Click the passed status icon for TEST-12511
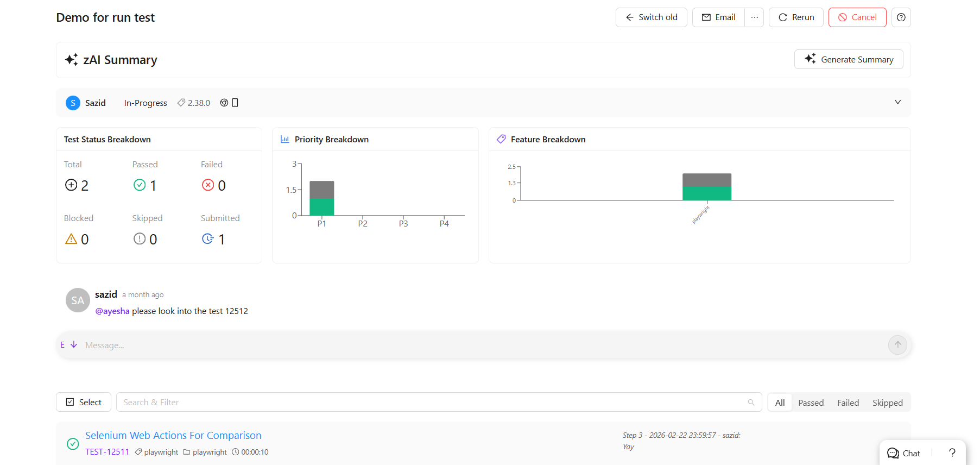This screenshot has width=980, height=465. [73, 444]
